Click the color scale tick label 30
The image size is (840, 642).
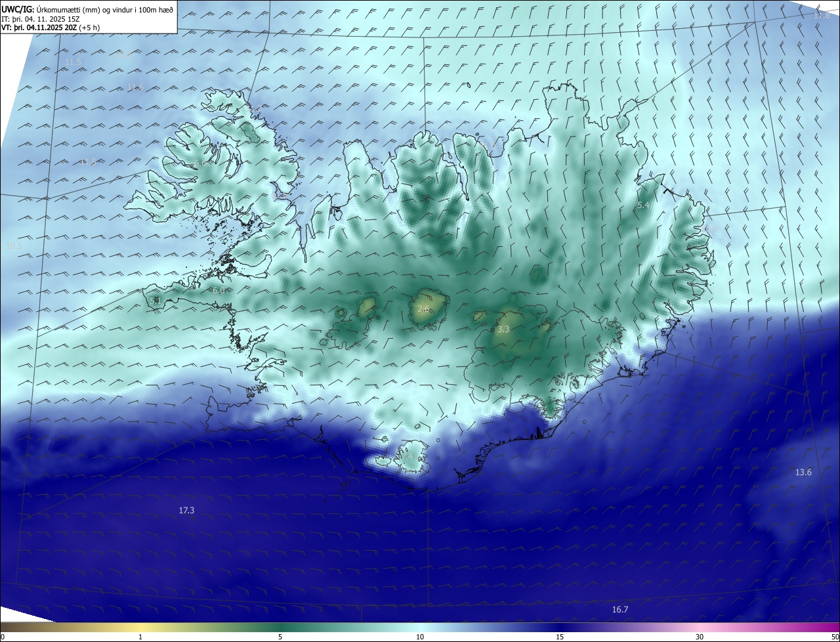[700, 637]
